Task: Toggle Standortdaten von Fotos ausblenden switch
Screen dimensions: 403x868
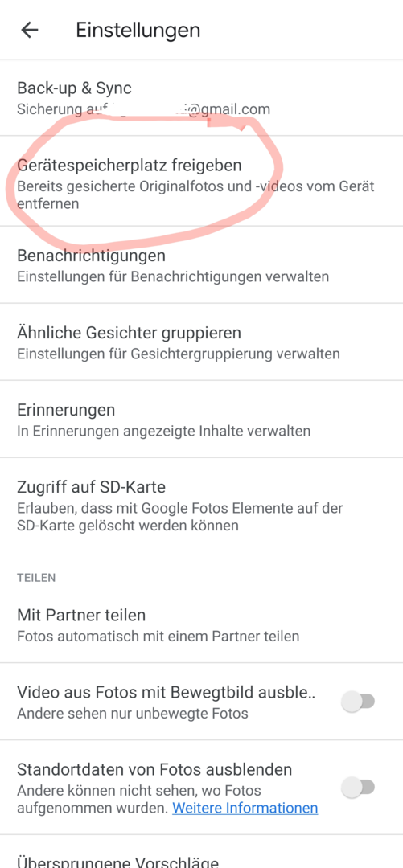Action: (358, 787)
